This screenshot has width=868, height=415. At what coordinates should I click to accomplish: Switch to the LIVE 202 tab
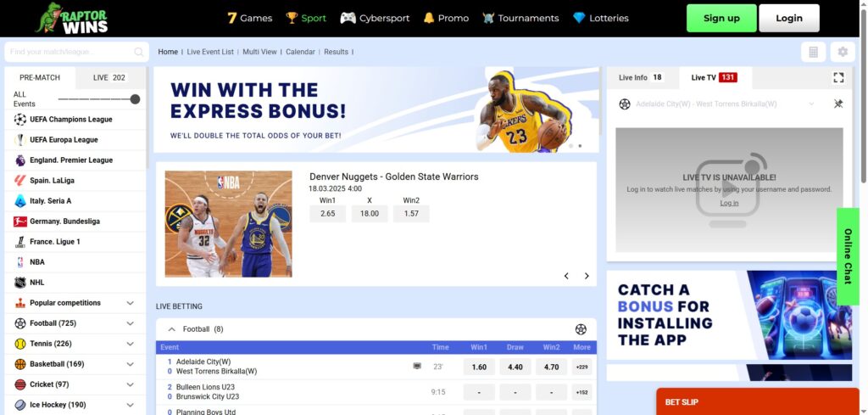click(109, 77)
